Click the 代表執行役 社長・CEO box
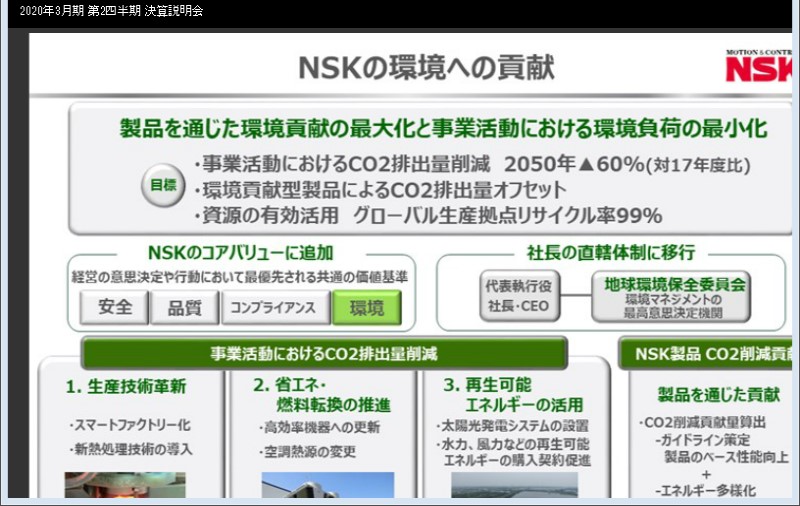The height and width of the screenshot is (506, 800). [x=519, y=296]
